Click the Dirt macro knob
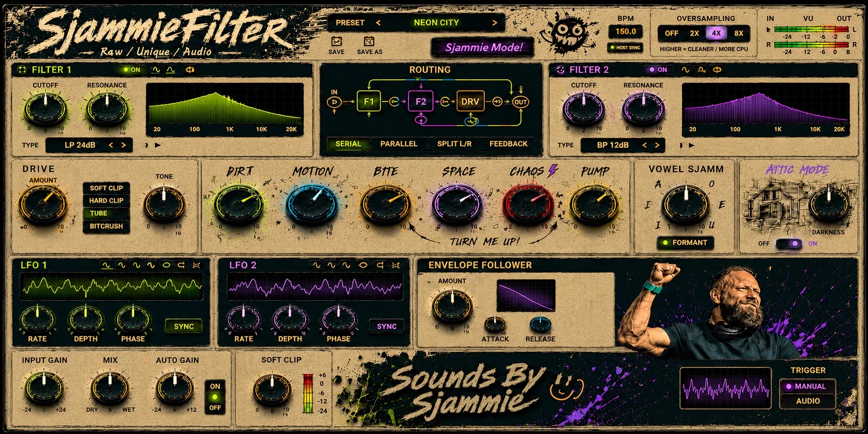Screen dimensions: 868x434 tap(239, 203)
